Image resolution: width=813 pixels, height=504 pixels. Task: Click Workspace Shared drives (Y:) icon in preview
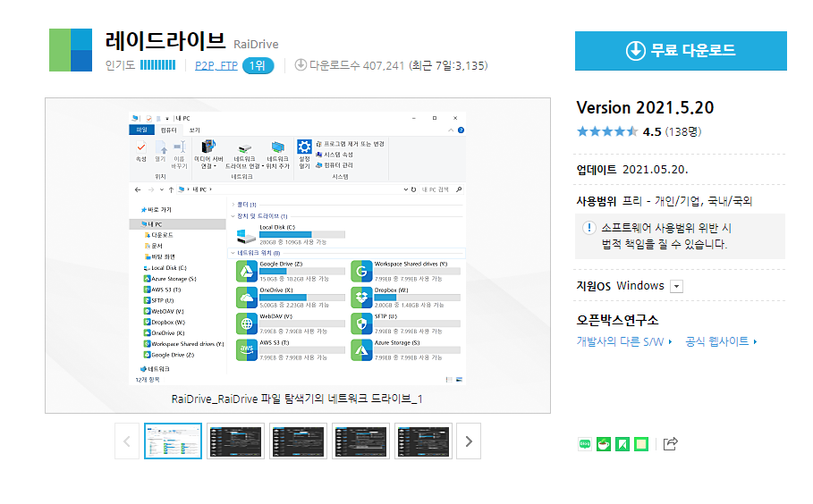(362, 272)
